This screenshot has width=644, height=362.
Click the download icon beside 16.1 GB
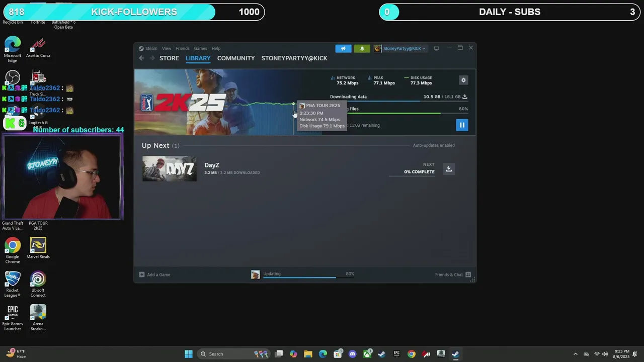465,97
